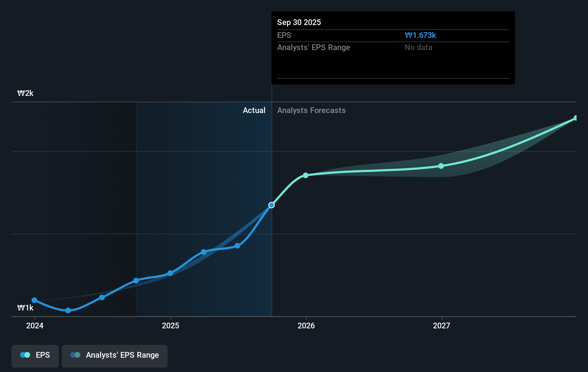The image size is (588, 372).
Task: Select the forecast data point near 2026
Action: [x=305, y=175]
